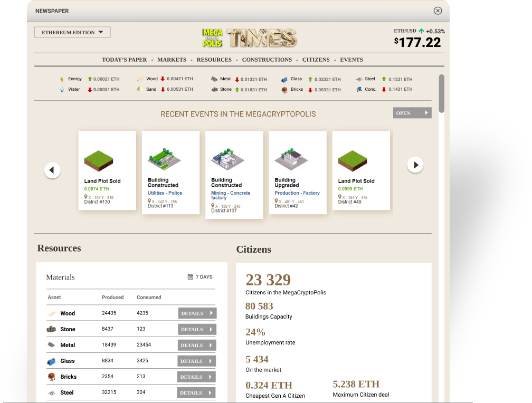
Task: Open Land Plot Sold 0.0999 ETH card
Action: coord(361,170)
